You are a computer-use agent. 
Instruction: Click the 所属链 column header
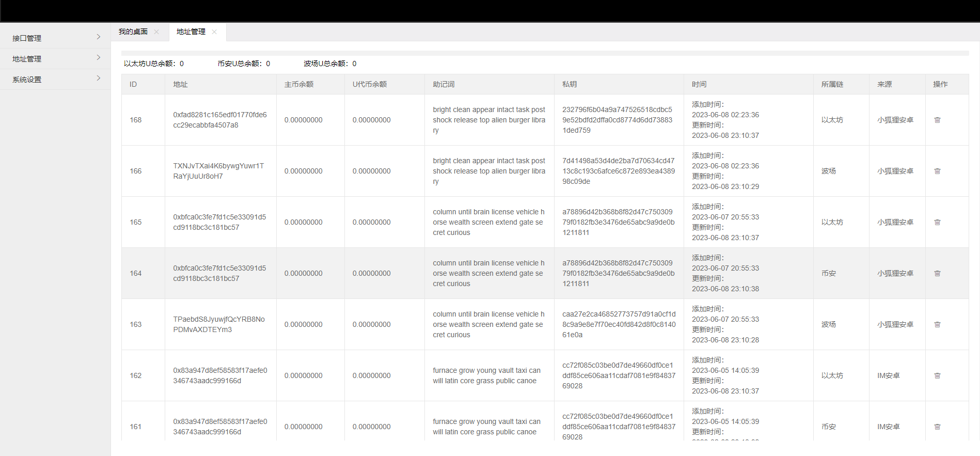(832, 84)
